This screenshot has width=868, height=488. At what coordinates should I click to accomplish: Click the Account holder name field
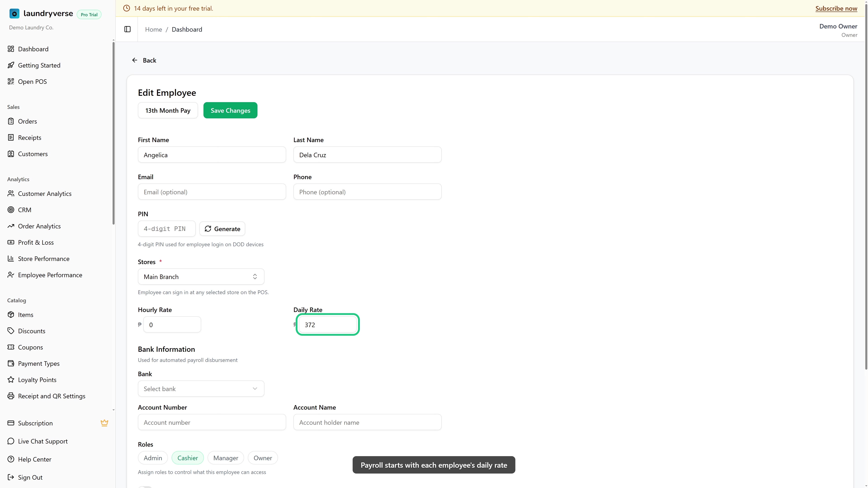[x=367, y=422]
